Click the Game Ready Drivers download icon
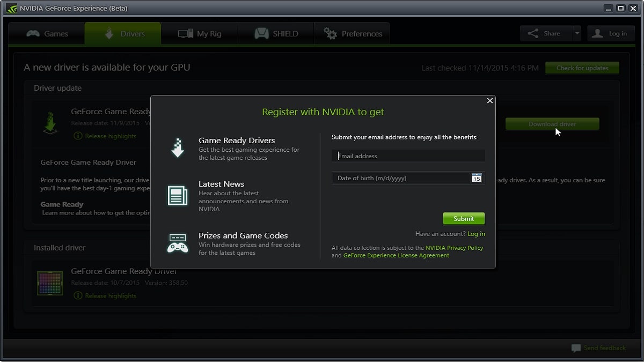 click(179, 147)
